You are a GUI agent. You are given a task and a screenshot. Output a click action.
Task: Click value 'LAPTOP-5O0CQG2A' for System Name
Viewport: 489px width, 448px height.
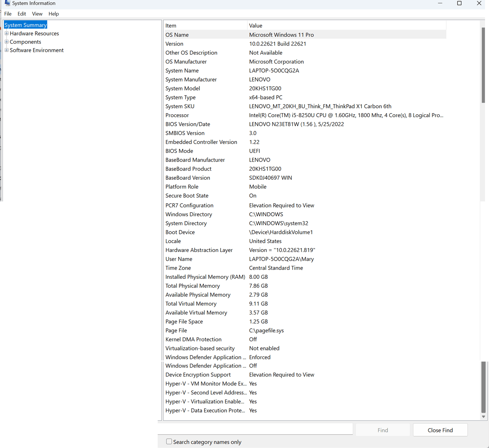274,71
